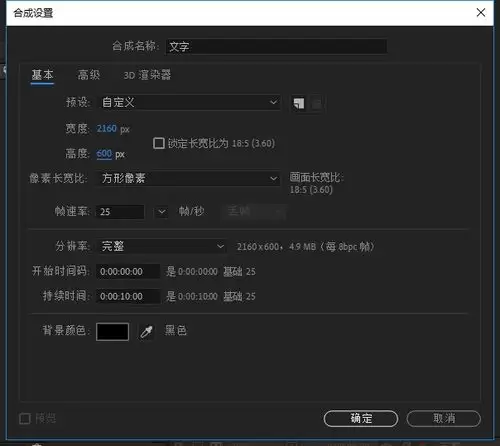The width and height of the screenshot is (500, 446).
Task: Switch to the 高级 tab
Action: (x=89, y=75)
